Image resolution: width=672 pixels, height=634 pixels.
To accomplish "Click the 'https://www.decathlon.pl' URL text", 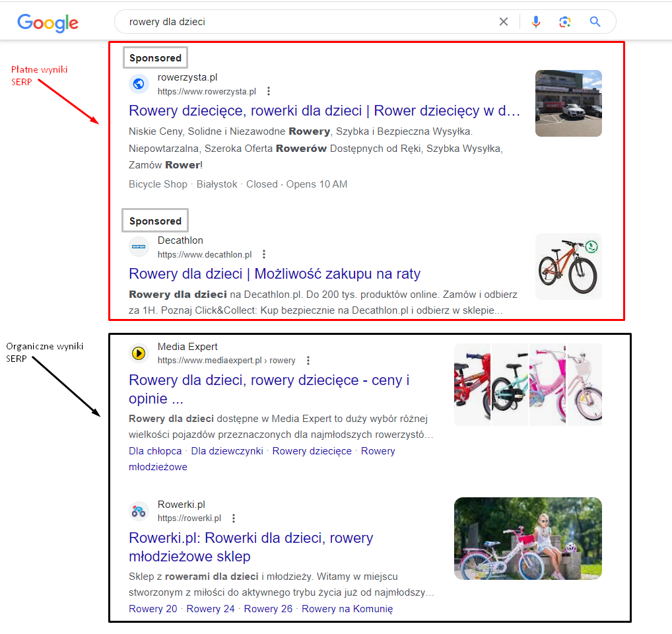I will [x=205, y=254].
